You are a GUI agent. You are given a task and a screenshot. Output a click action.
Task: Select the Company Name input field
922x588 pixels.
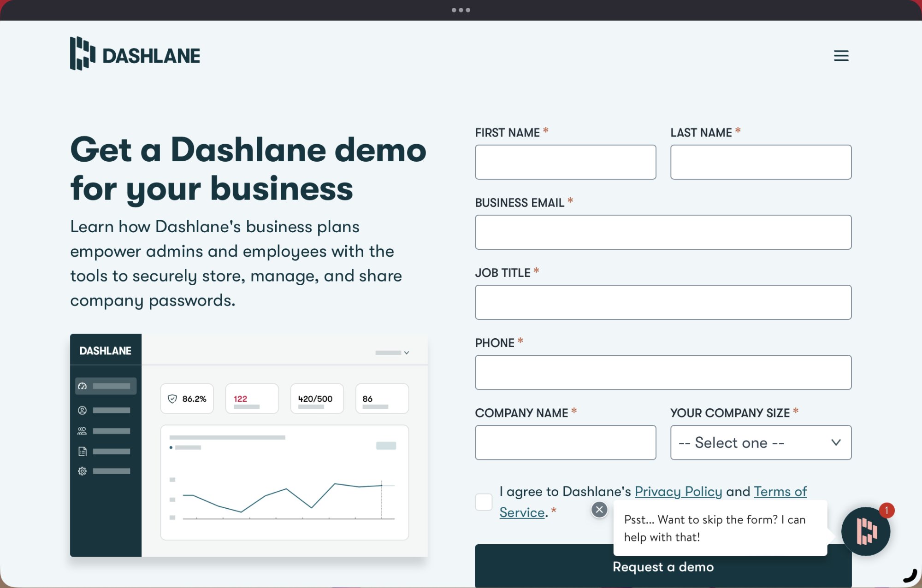pyautogui.click(x=566, y=442)
